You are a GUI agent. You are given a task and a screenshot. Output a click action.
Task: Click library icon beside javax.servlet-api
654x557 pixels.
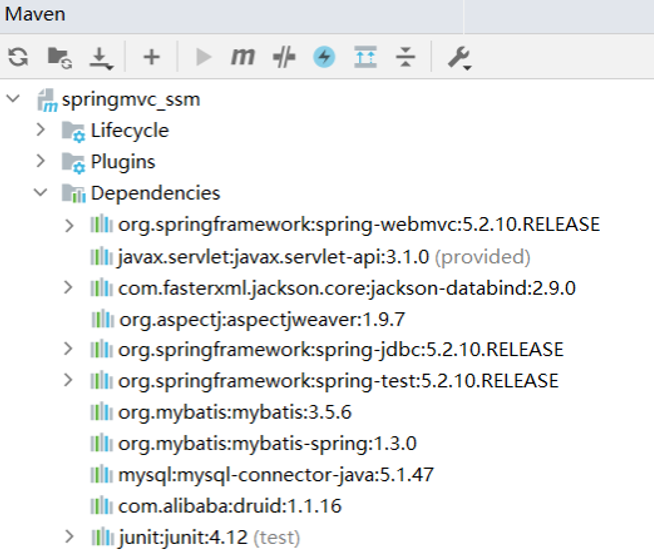pos(101,256)
